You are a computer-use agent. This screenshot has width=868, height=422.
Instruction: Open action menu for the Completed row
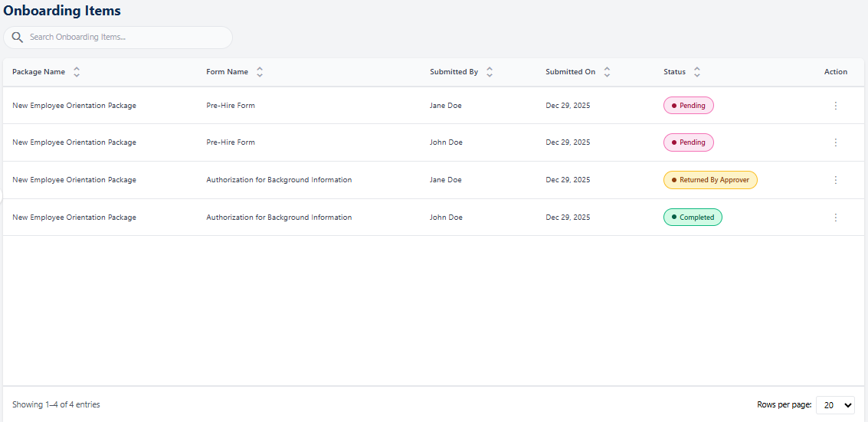(x=836, y=218)
